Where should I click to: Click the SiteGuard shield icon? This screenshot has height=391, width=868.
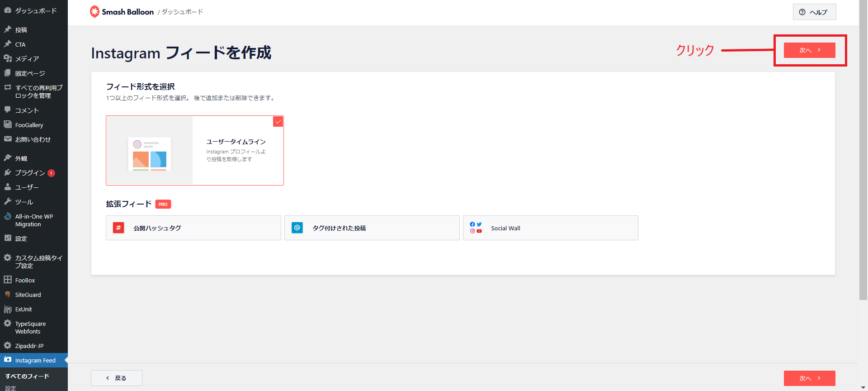click(x=8, y=295)
